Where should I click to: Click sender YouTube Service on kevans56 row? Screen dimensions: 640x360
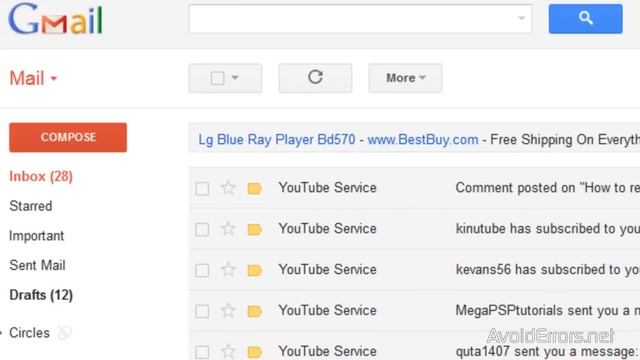(327, 269)
